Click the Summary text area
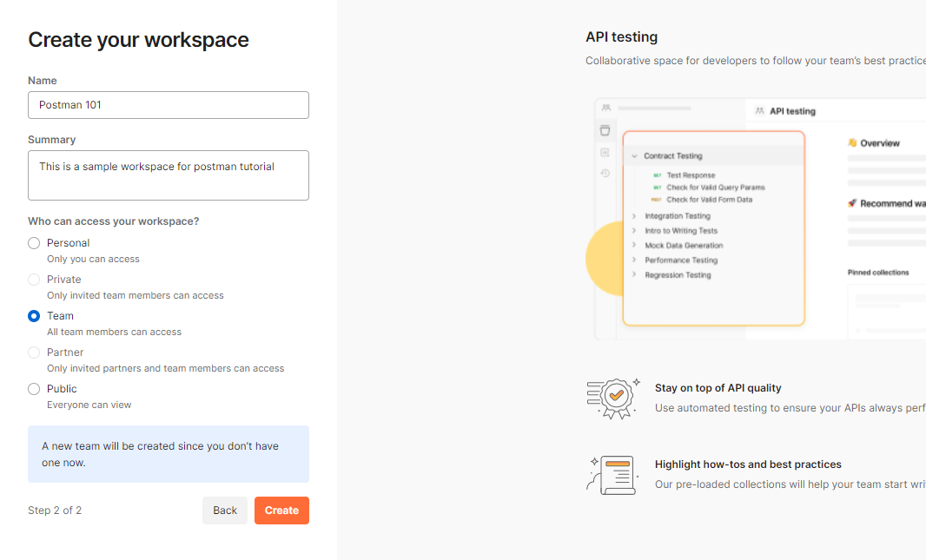The height and width of the screenshot is (560, 926). (x=169, y=175)
